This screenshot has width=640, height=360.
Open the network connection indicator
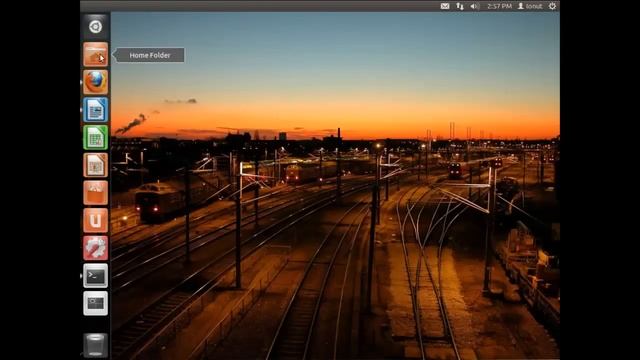[460, 6]
